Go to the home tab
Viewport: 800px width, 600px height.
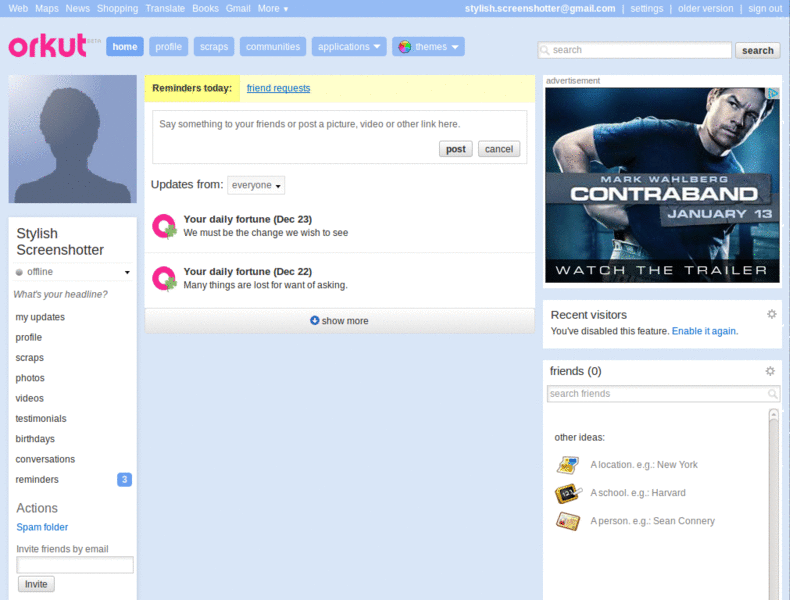125,46
